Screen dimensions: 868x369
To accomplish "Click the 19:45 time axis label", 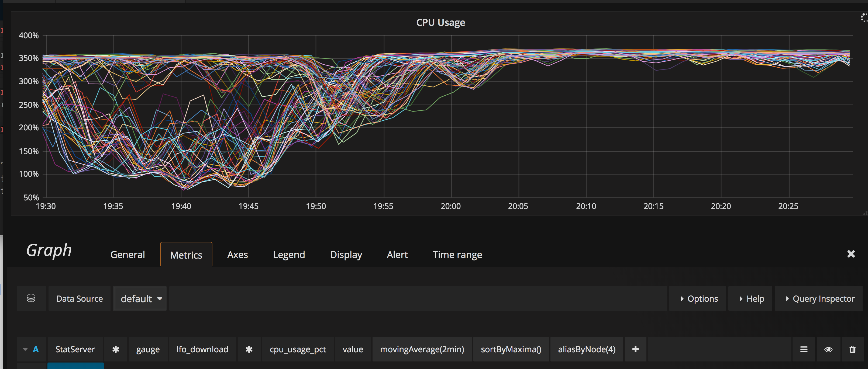I will (x=248, y=206).
